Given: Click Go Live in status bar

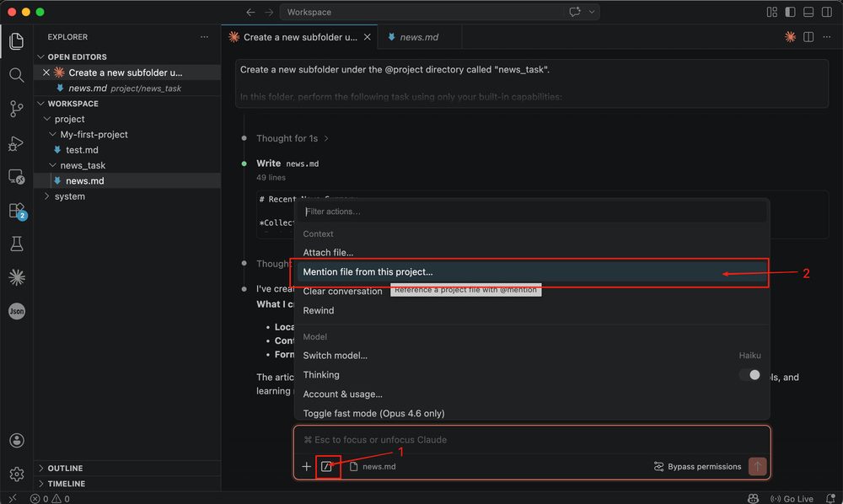Looking at the screenshot, I should (792, 499).
